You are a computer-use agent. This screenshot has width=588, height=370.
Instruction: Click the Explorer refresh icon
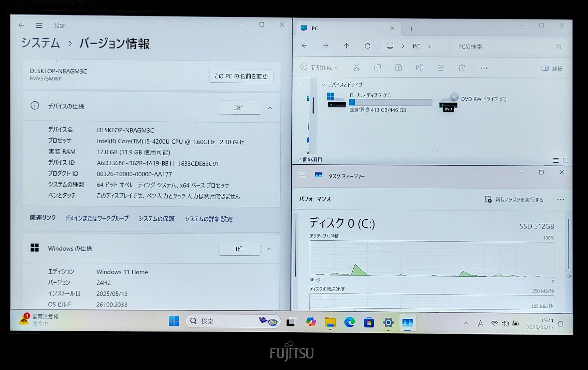[367, 46]
